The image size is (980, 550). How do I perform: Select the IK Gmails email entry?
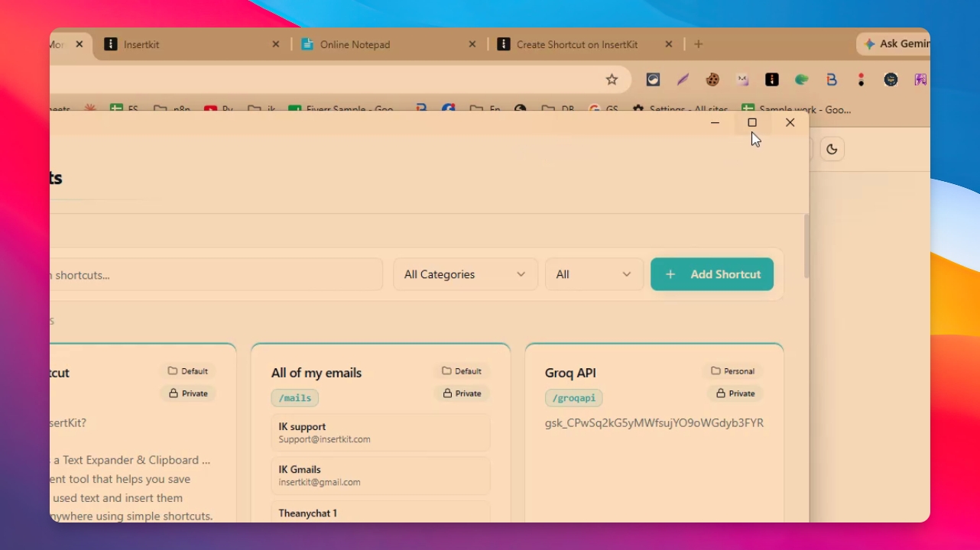380,475
